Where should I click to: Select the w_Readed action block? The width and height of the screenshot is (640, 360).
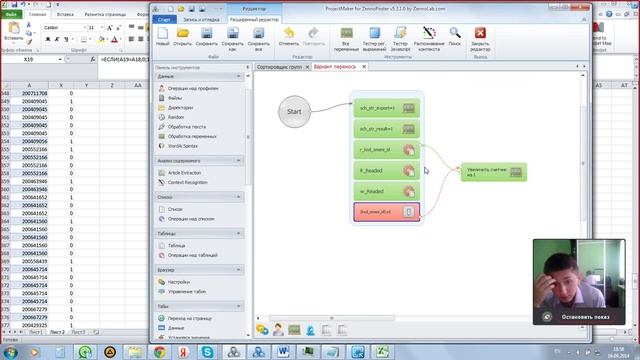(x=387, y=191)
